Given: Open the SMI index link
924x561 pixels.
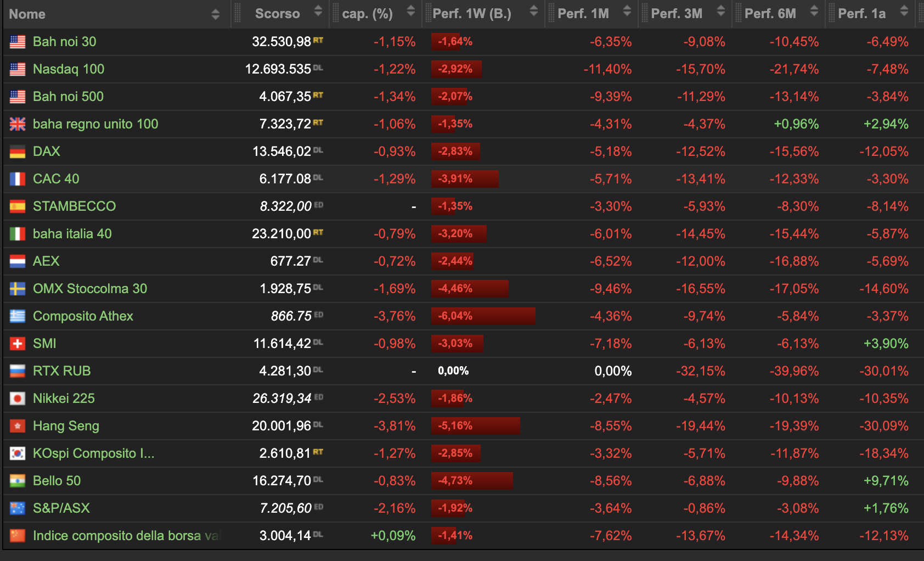Looking at the screenshot, I should [44, 344].
